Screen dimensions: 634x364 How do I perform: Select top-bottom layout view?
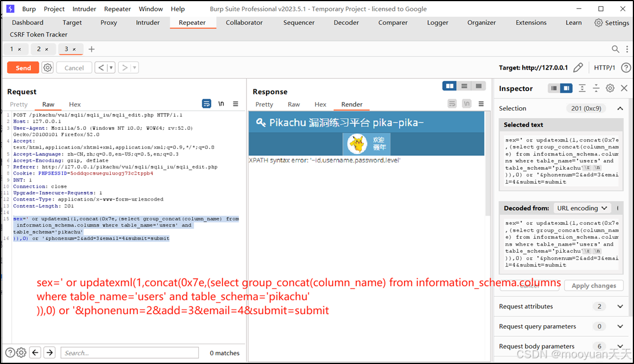coord(464,86)
